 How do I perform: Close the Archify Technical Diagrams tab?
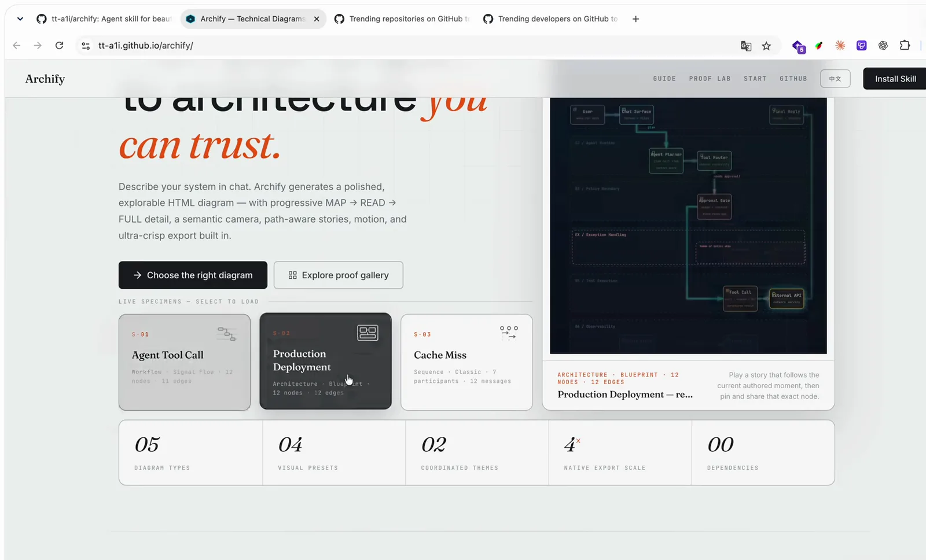point(317,19)
